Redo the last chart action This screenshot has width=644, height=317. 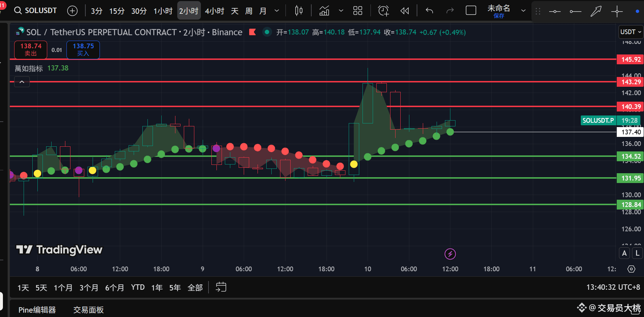[x=450, y=11]
